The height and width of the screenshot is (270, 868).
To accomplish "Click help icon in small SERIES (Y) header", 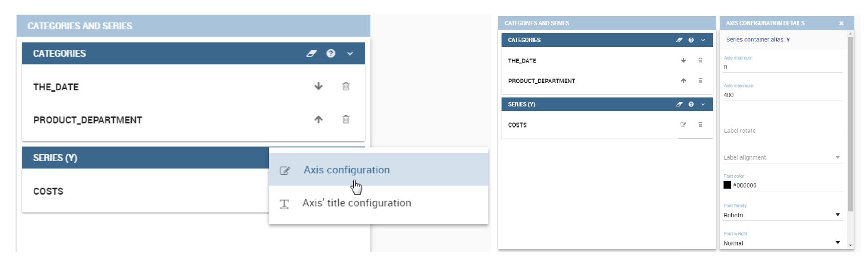I will tap(691, 104).
